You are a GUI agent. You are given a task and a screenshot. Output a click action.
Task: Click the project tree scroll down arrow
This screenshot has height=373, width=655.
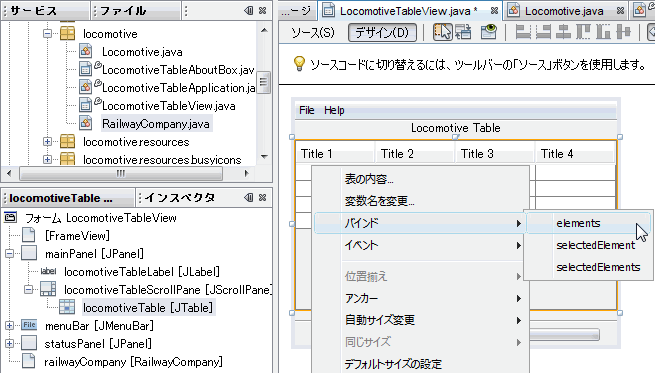pos(264,157)
